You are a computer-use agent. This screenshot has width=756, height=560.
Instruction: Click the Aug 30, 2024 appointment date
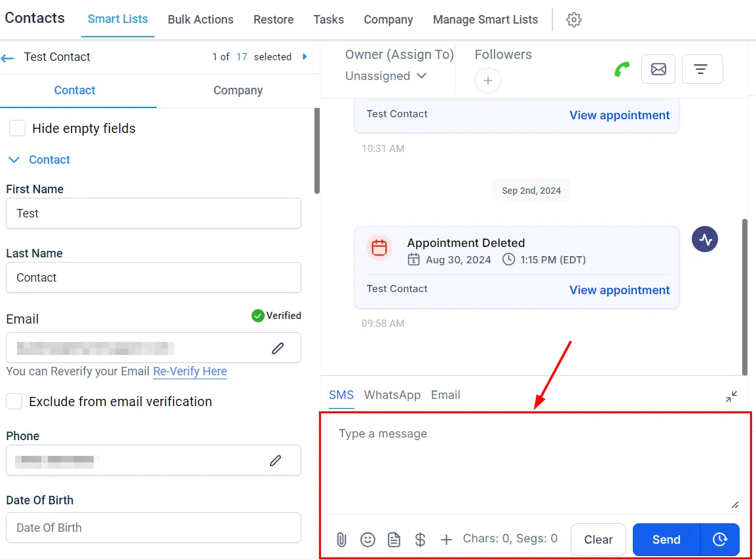(x=458, y=260)
